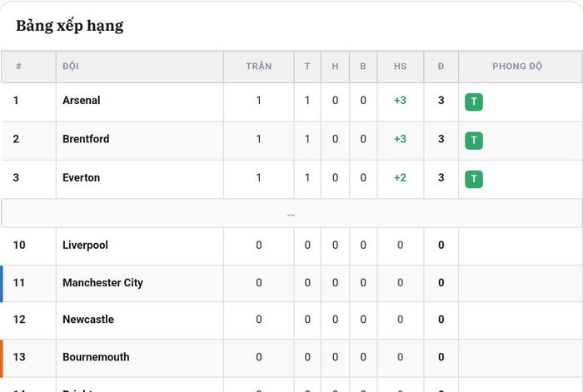Open Liverpool in the standings
Image resolution: width=583 pixels, height=392 pixels.
85,246
